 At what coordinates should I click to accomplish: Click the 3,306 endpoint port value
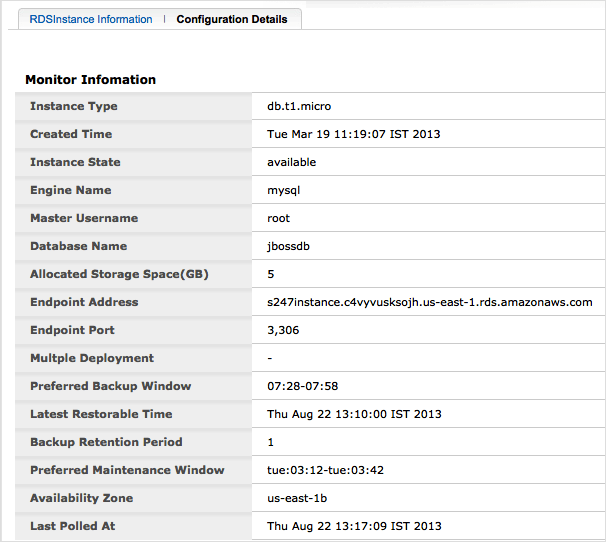point(283,330)
